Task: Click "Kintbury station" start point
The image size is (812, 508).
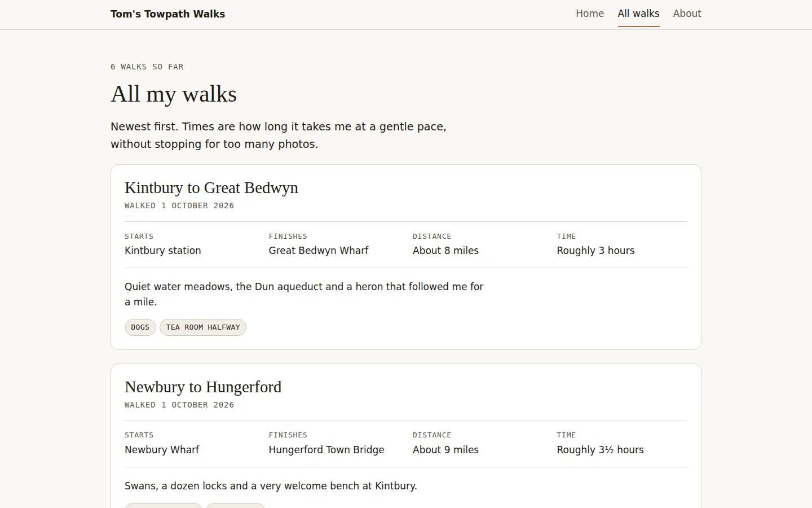Action: coord(163,251)
